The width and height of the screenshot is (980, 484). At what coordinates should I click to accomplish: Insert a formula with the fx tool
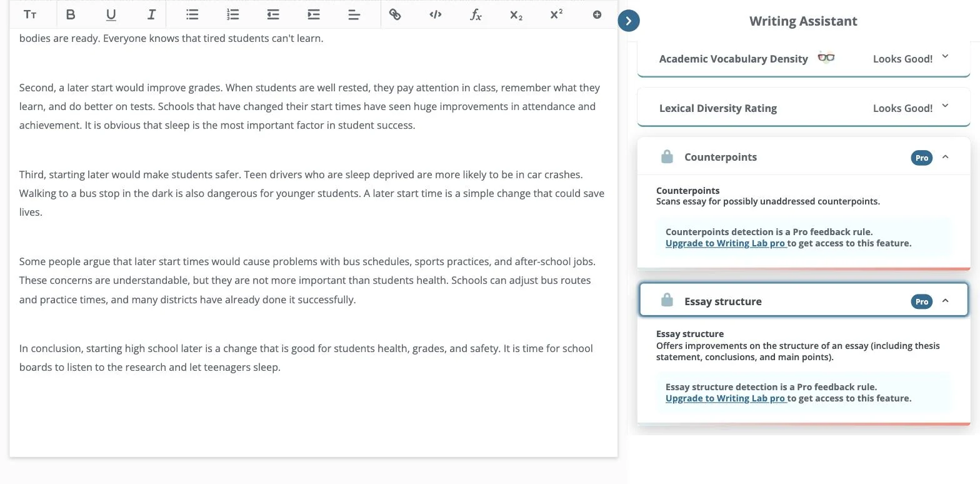pyautogui.click(x=476, y=14)
